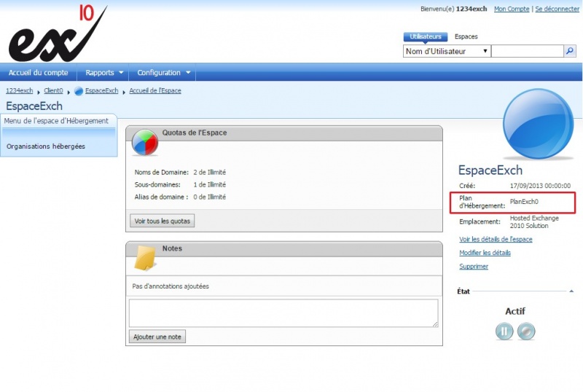
Task: Expand the Rapports menu
Action: click(105, 73)
